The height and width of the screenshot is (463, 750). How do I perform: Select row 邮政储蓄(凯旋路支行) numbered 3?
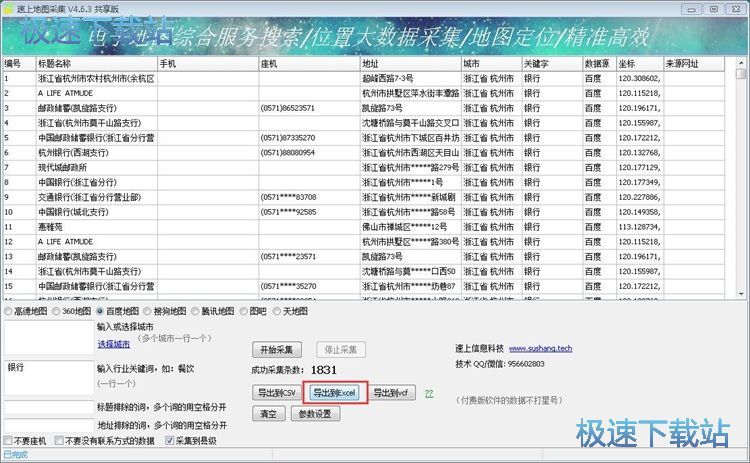364,108
